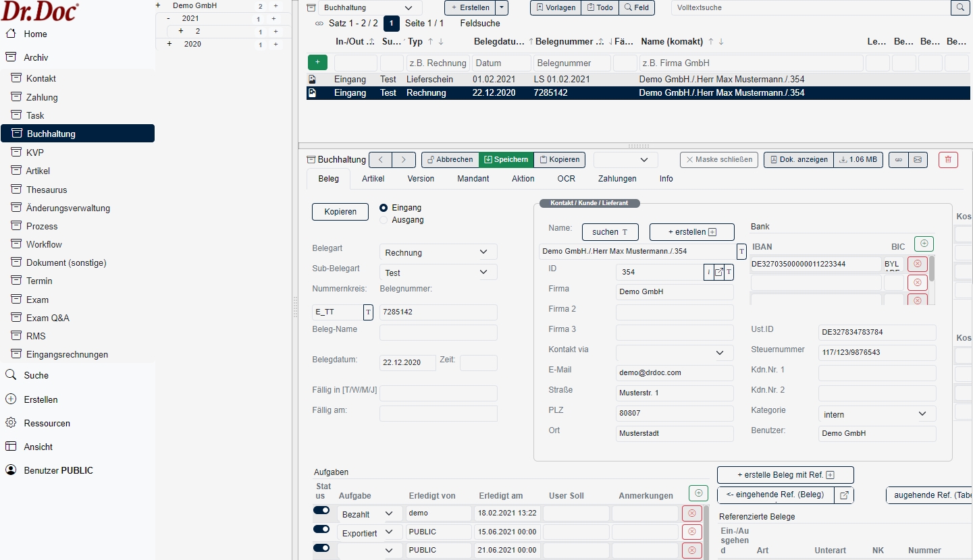Click the Aufgaben list vertical scrollbar
The height and width of the screenshot is (560, 973).
705,532
